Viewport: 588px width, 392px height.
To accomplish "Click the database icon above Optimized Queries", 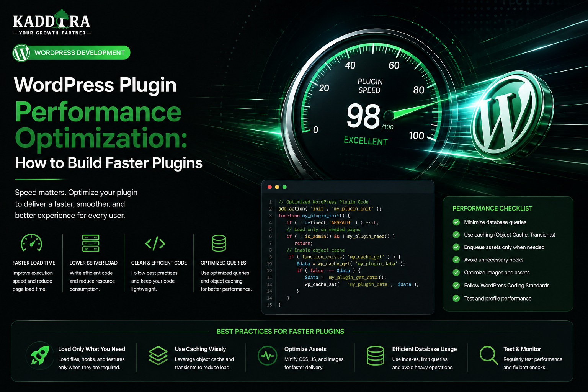I will coord(219,243).
